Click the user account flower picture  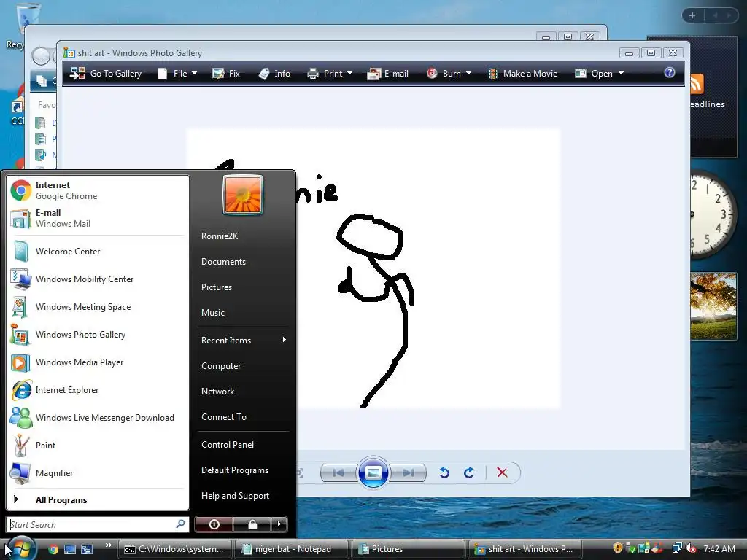[x=242, y=195]
